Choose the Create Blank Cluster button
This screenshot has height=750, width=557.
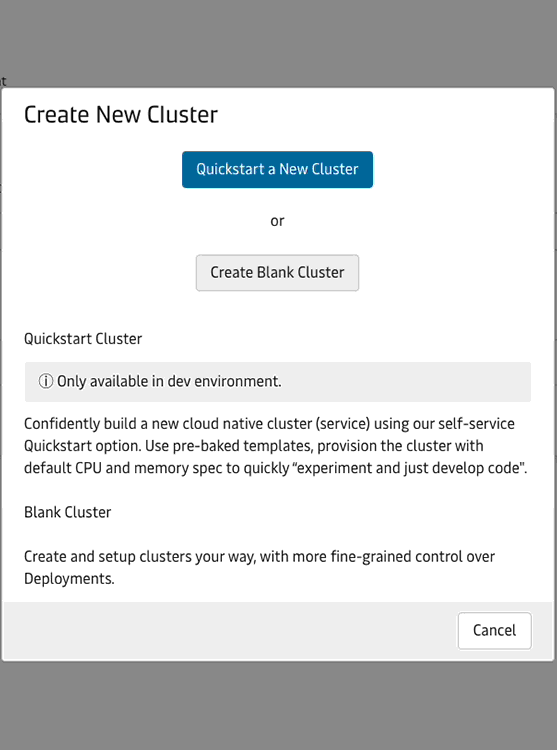coord(277,273)
